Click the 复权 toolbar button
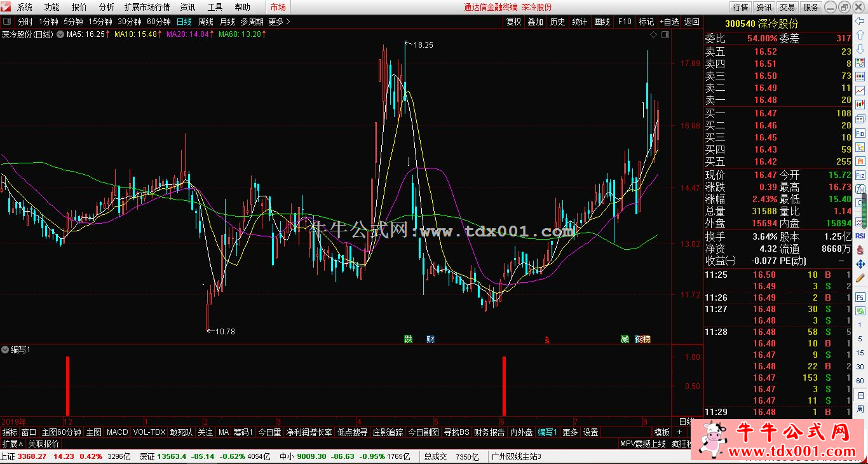Screen dimensions: 868x464 [513, 22]
